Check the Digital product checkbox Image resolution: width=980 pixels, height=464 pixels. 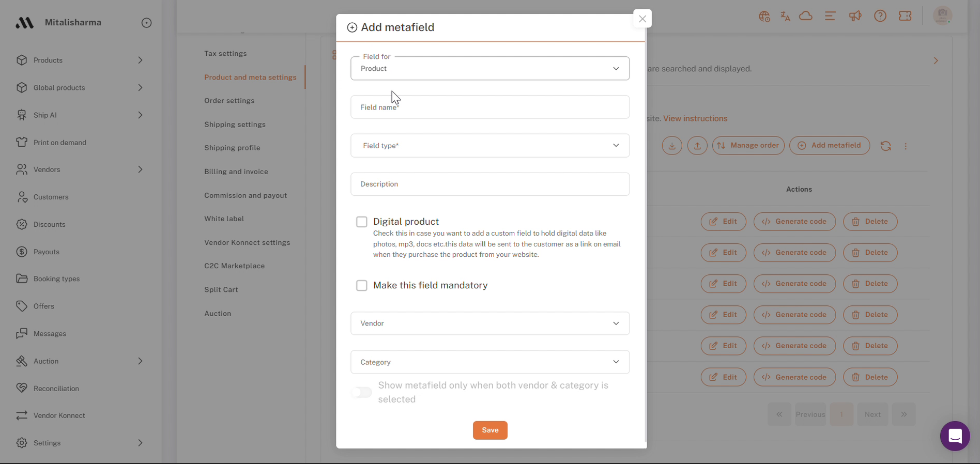(362, 222)
